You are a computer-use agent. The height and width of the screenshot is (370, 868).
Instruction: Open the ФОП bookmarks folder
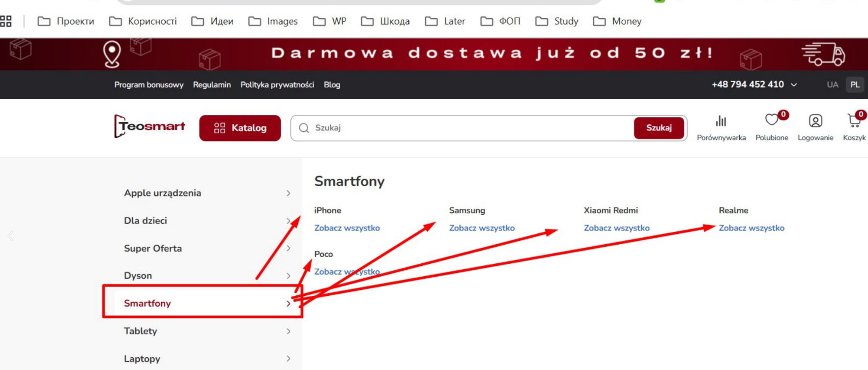point(500,21)
